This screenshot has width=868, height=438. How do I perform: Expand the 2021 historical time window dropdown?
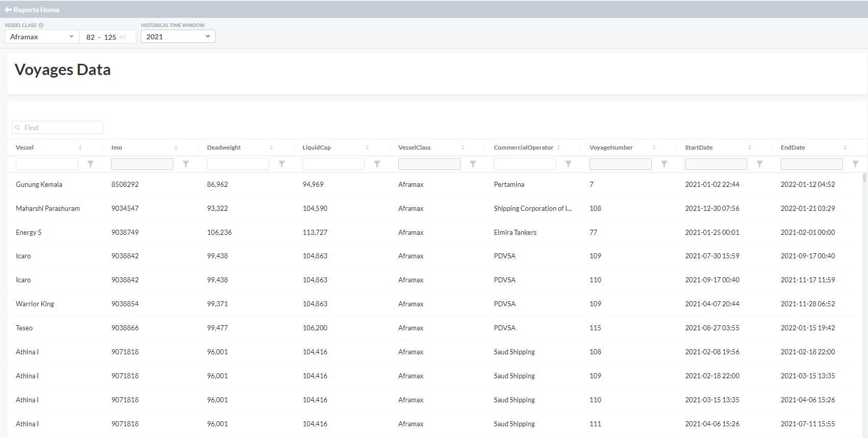pos(178,37)
